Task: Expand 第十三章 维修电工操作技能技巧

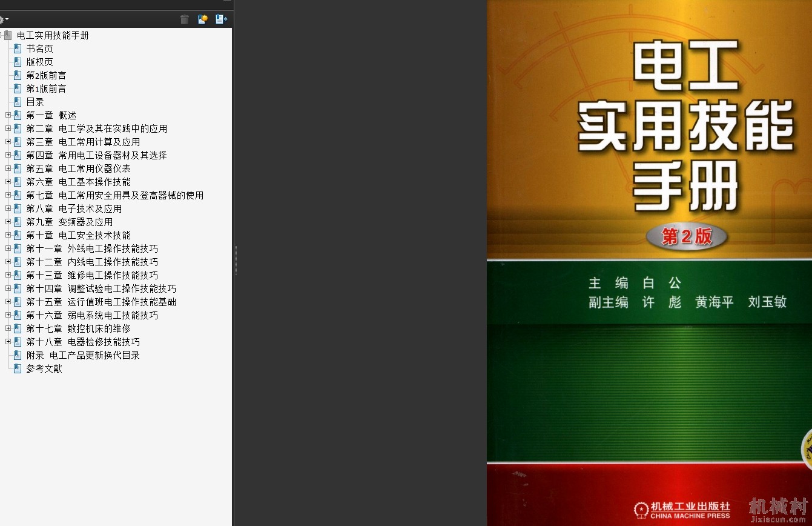Action: pyautogui.click(x=8, y=275)
